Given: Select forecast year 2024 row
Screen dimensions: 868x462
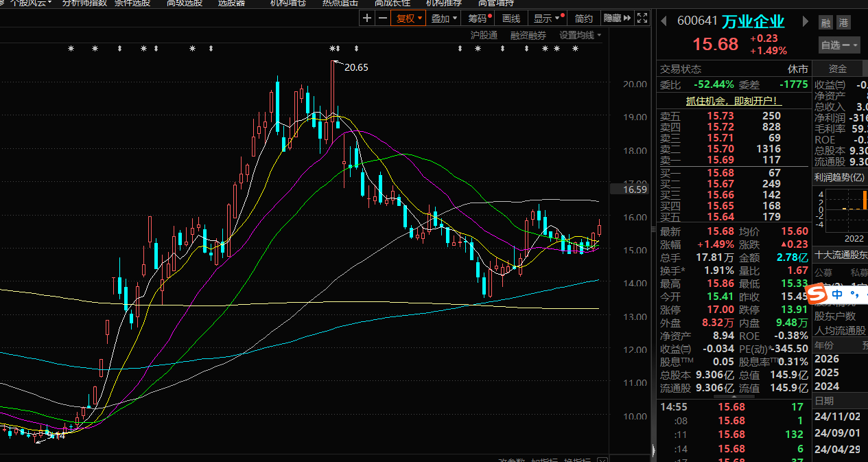Looking at the screenshot, I should (841, 386).
